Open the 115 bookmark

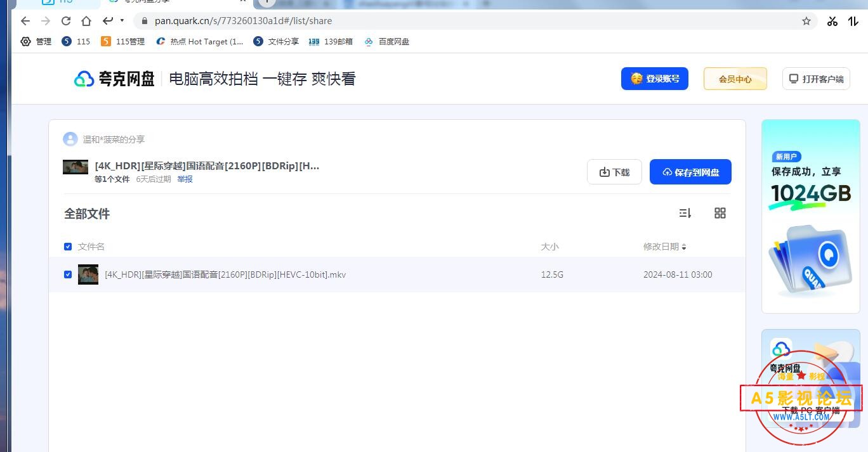(76, 41)
